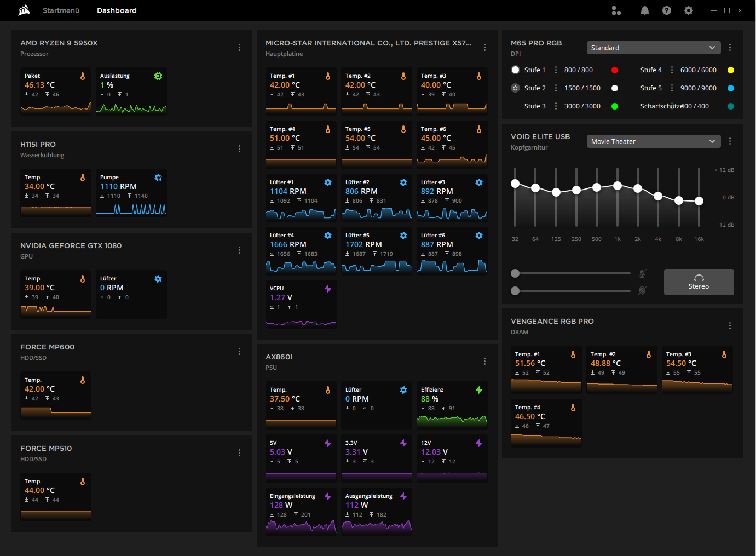Click the 32 Hz equalizer slider handle
The width and height of the screenshot is (756, 556).
tap(515, 184)
